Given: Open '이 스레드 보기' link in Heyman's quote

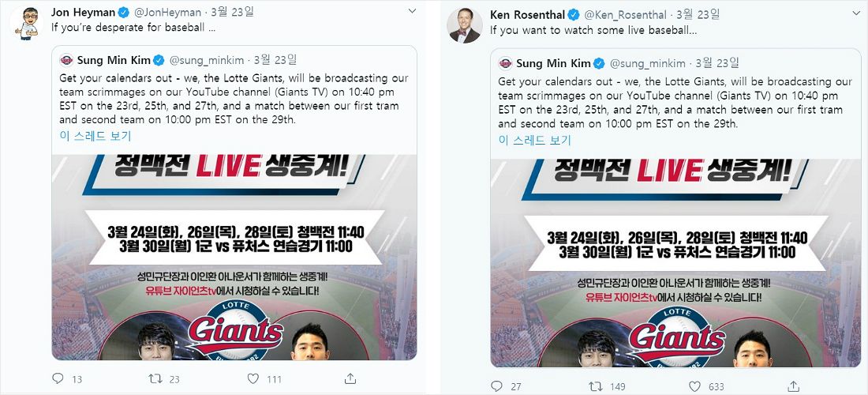Looking at the screenshot, I should 95,136.
